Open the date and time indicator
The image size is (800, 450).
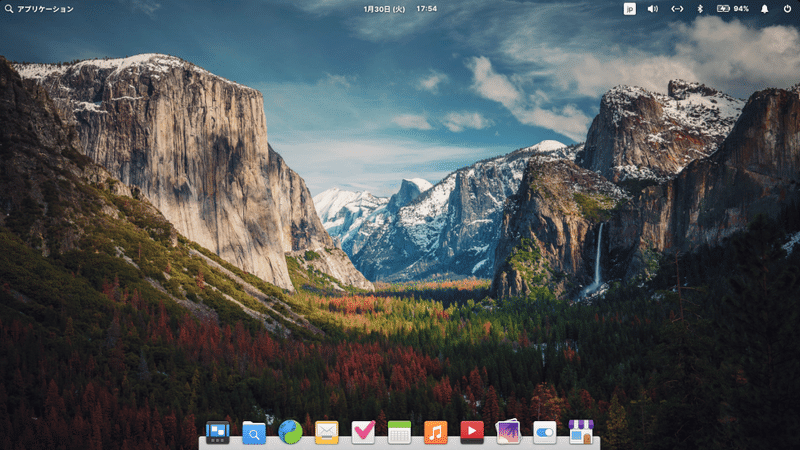tap(400, 9)
